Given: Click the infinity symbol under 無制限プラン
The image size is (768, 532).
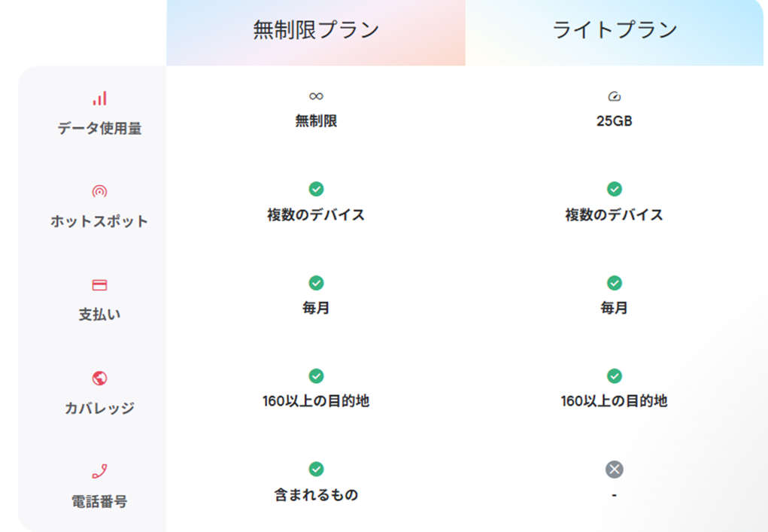Looking at the screenshot, I should (316, 96).
